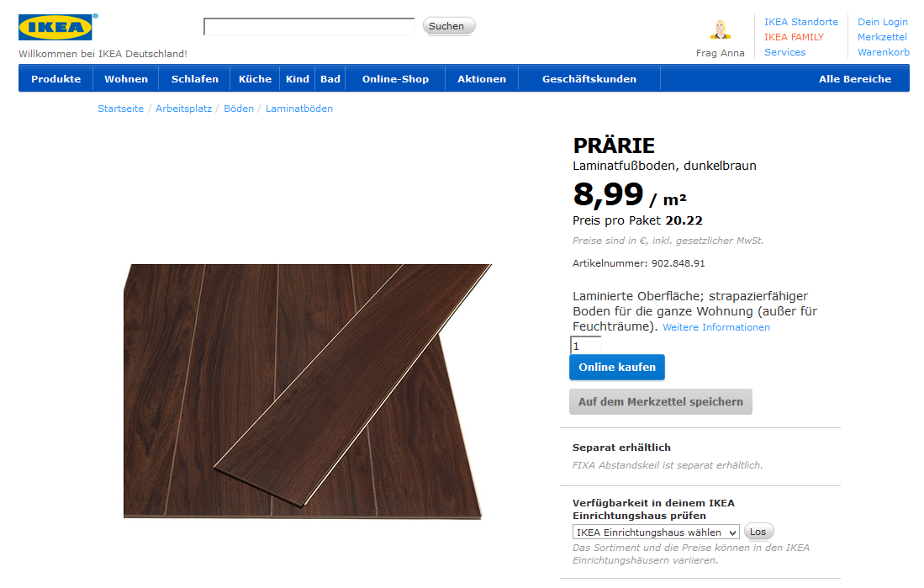Viewport: 924px width, 588px height.
Task: Open the Startseite breadcrumb link
Action: 121,109
